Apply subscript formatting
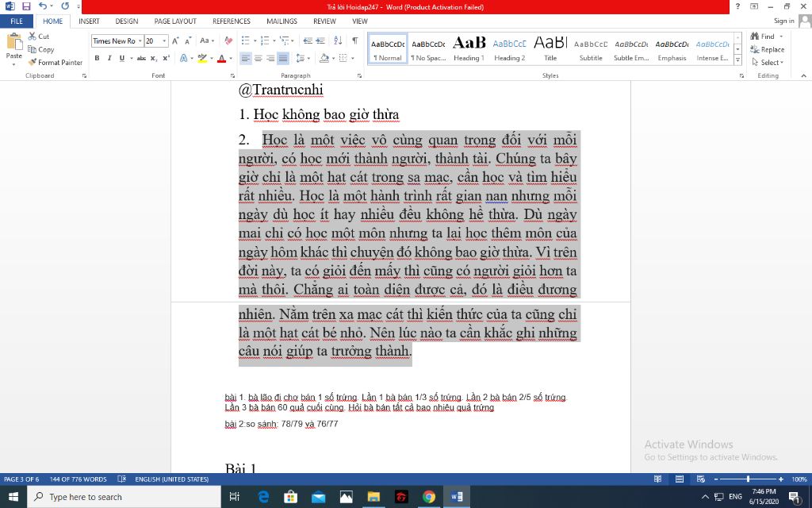Viewport: 812px width, 508px height. pyautogui.click(x=154, y=58)
